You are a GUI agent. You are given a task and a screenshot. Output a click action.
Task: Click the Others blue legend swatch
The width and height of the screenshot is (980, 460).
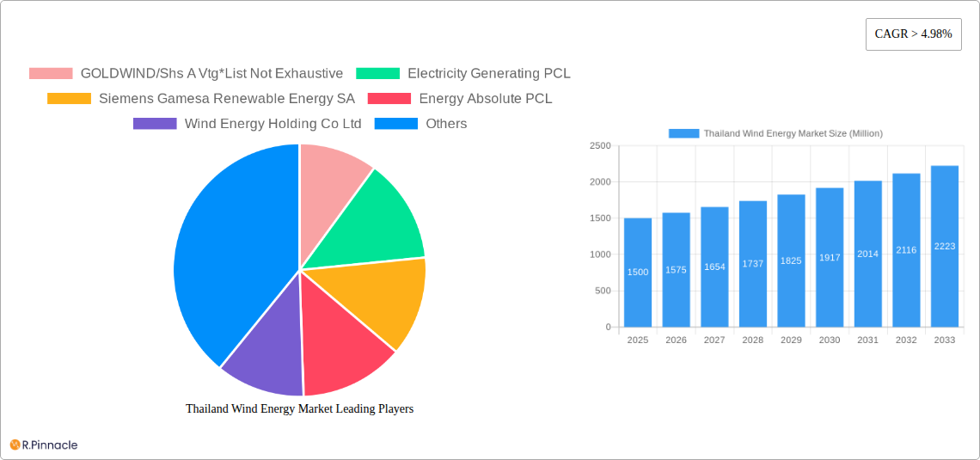[x=396, y=124]
